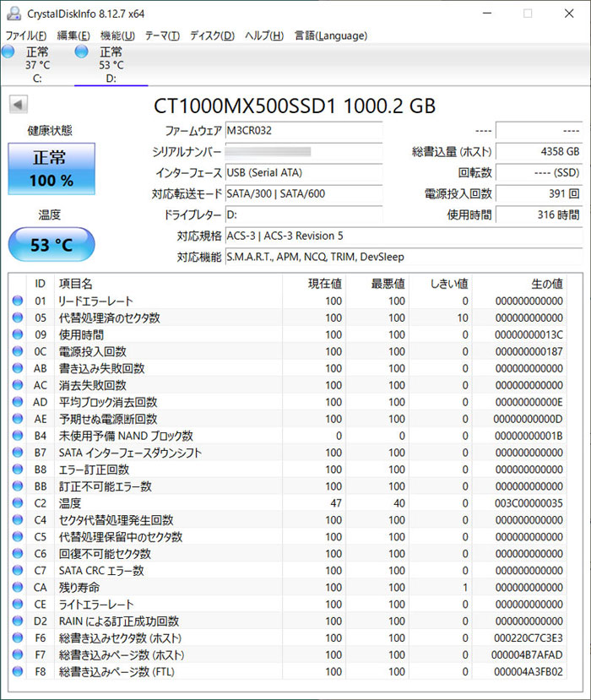Viewport: 591px width, 700px height.
Task: Click the drive letter field D:
Action: click(x=304, y=214)
